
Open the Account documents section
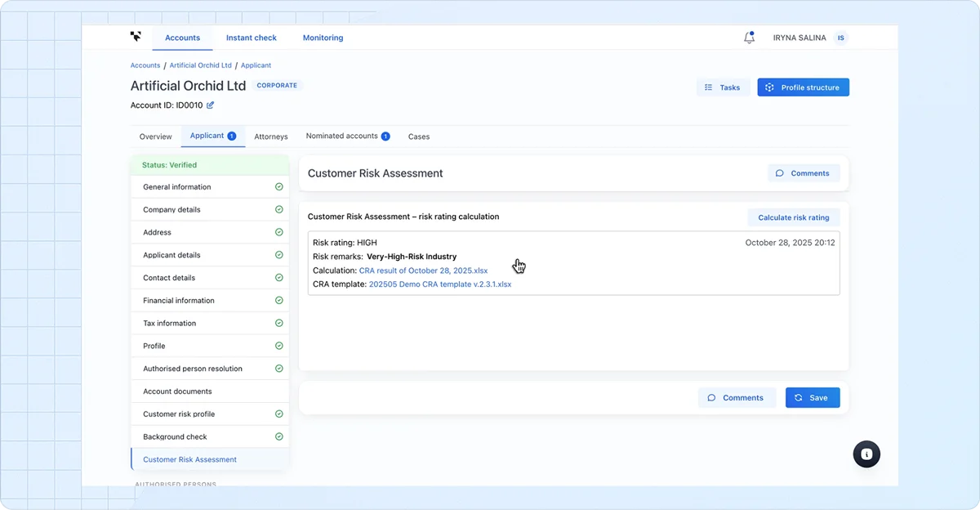point(210,391)
